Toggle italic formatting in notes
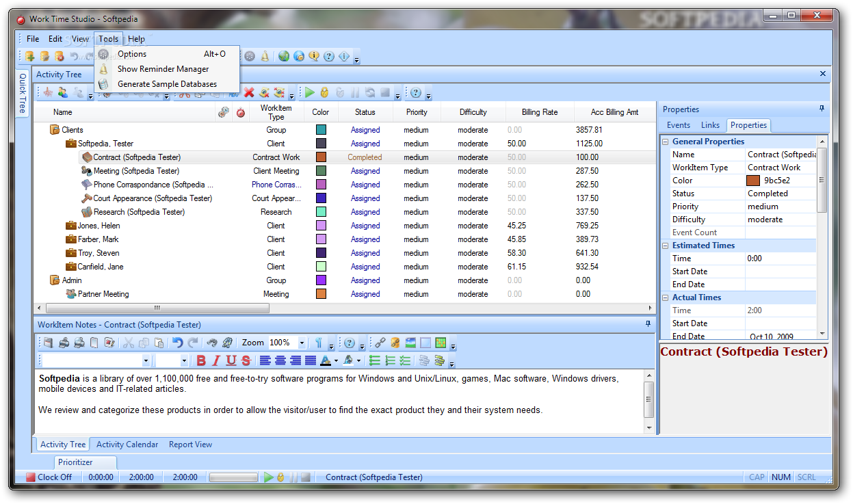Image resolution: width=853 pixels, height=504 pixels. point(216,360)
